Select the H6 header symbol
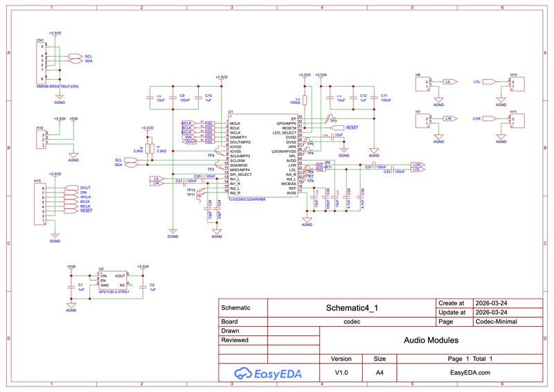This screenshot has width=554, height=392. click(422, 84)
